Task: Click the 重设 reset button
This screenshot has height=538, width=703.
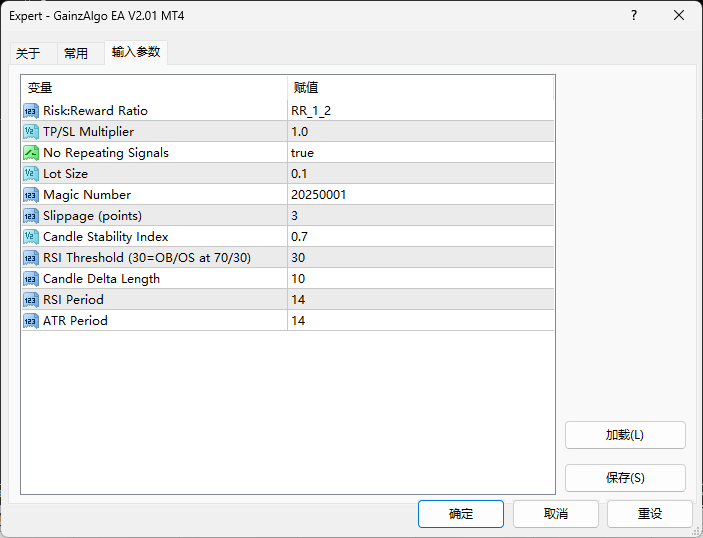Action: 650,514
